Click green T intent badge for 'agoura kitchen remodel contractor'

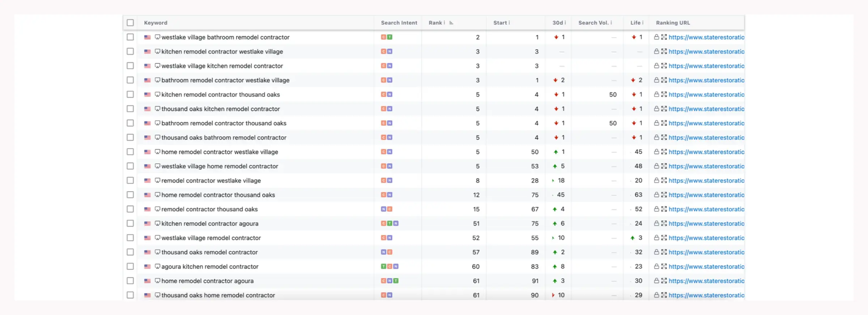(x=383, y=266)
